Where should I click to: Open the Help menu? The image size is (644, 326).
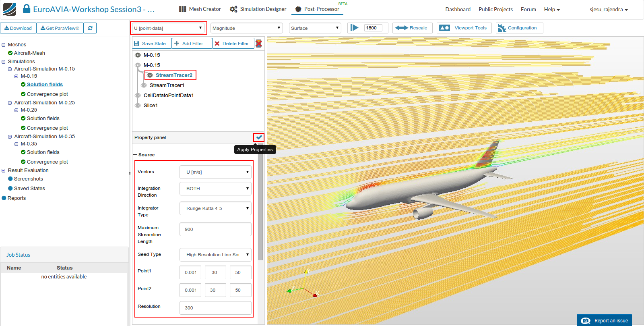[x=552, y=9]
